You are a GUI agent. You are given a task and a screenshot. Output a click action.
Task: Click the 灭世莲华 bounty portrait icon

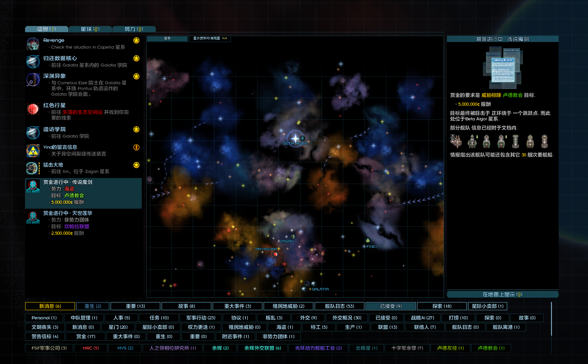33,217
